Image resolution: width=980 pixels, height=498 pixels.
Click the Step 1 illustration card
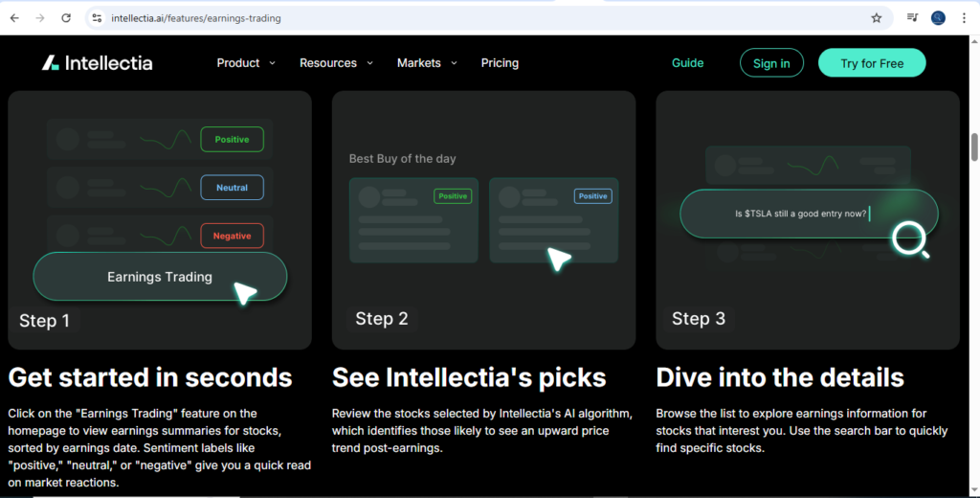(x=160, y=220)
